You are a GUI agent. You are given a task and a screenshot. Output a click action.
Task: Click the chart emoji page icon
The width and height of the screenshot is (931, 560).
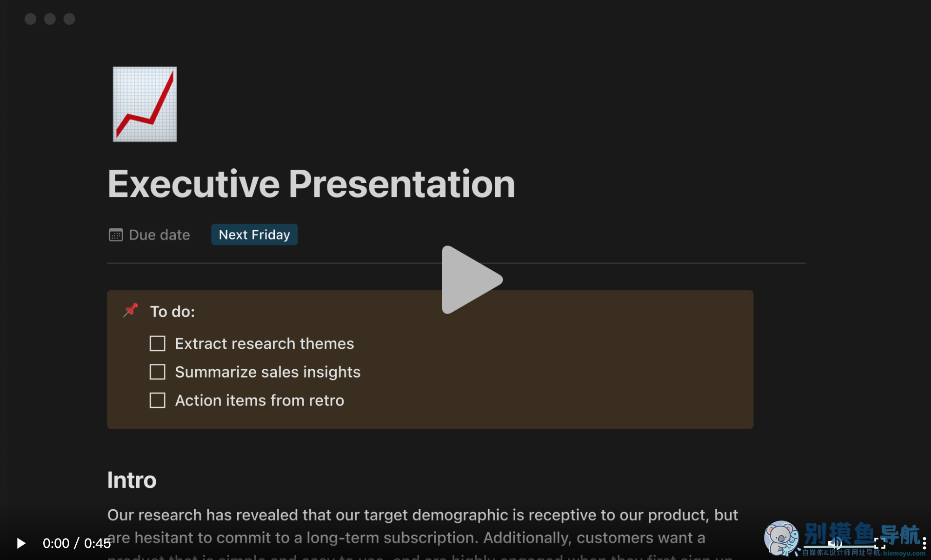click(x=145, y=104)
